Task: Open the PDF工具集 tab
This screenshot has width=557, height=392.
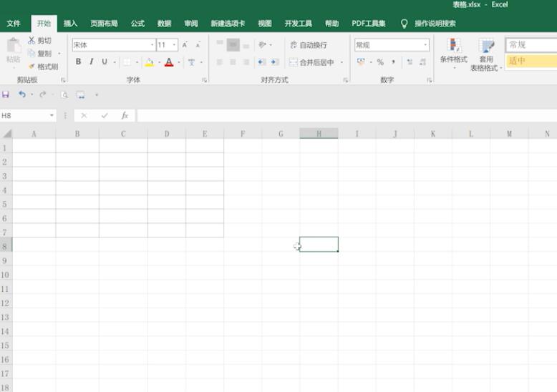Action: point(369,24)
